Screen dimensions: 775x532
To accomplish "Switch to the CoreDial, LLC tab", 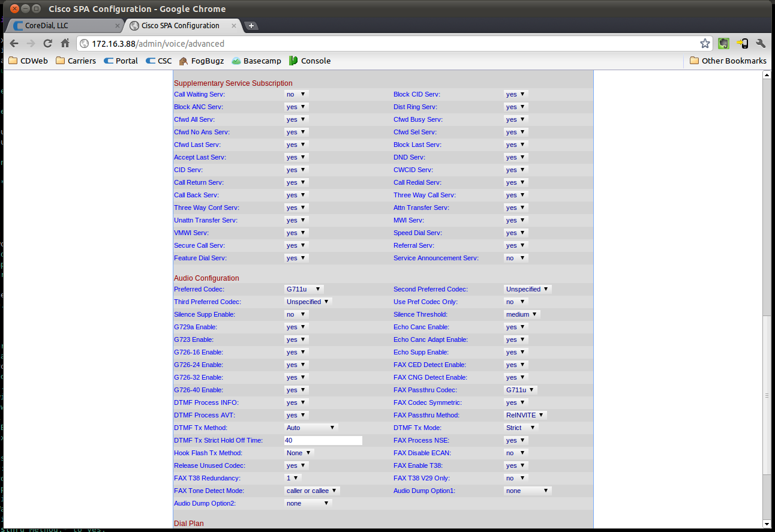I will pyautogui.click(x=65, y=26).
